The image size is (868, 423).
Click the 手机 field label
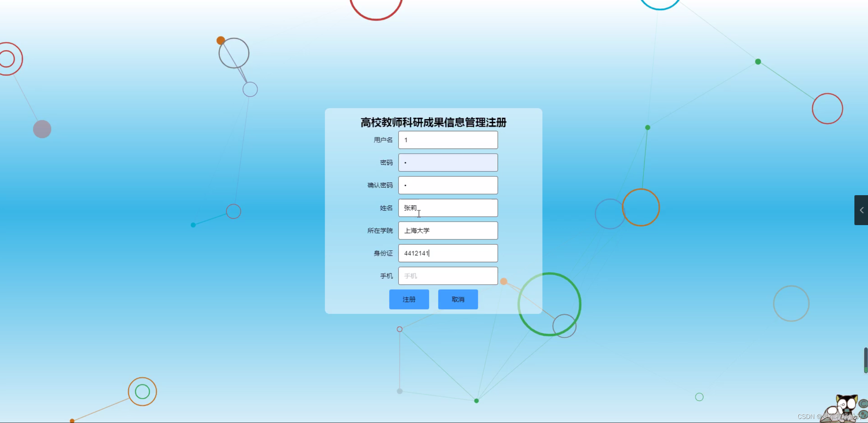[x=386, y=276]
